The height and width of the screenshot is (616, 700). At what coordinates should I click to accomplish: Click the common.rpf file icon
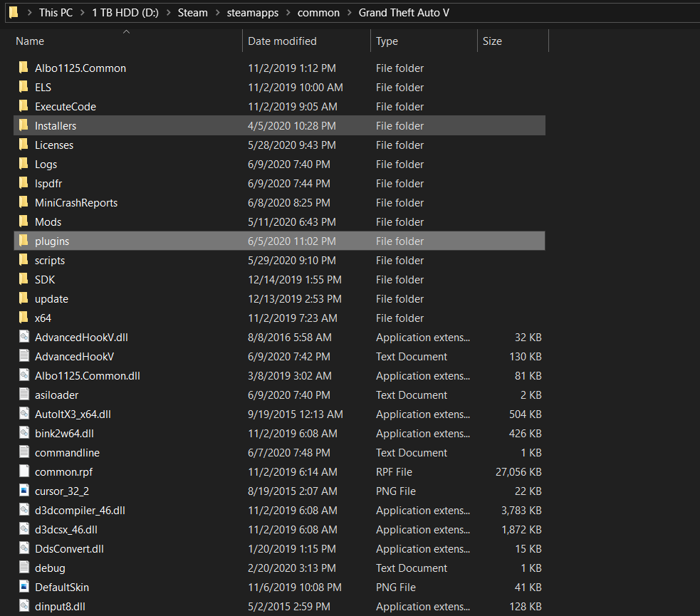pyautogui.click(x=24, y=471)
